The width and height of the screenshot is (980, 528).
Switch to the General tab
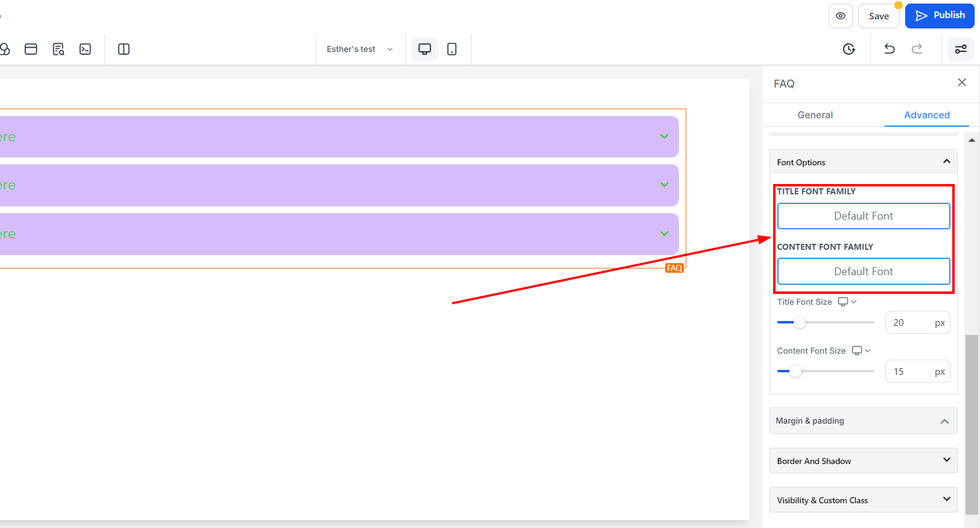815,115
